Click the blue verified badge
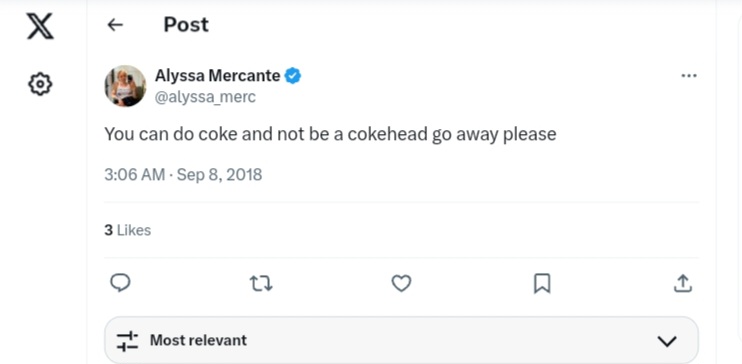This screenshot has width=742, height=364. 293,76
